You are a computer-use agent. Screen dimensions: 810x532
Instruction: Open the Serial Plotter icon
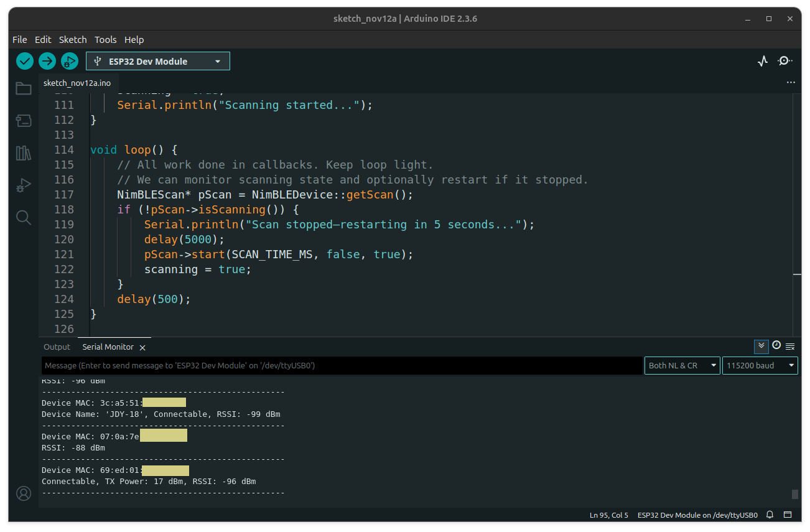click(763, 61)
